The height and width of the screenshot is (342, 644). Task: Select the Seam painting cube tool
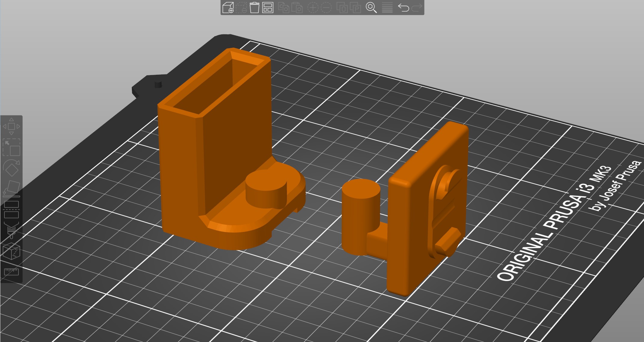click(x=11, y=251)
